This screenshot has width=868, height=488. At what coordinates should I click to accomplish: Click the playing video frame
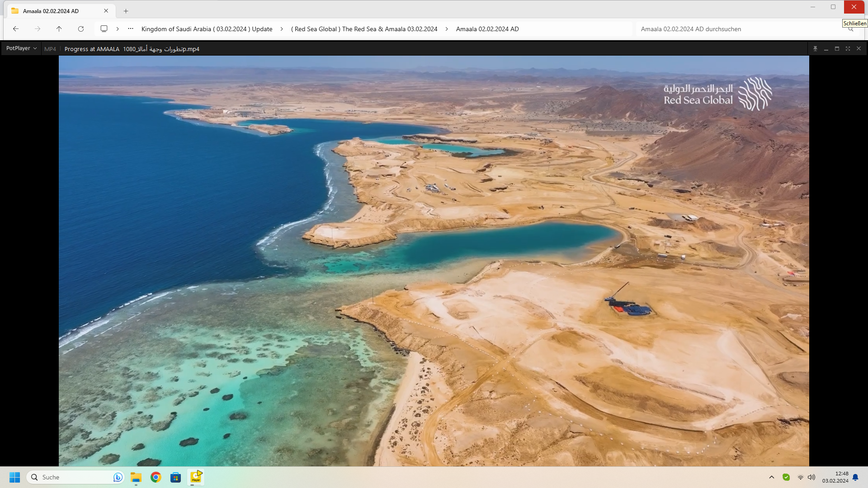tap(434, 261)
